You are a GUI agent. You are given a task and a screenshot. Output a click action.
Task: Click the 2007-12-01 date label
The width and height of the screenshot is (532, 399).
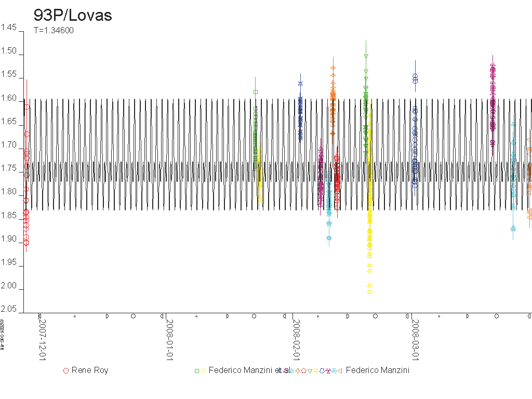coord(42,340)
